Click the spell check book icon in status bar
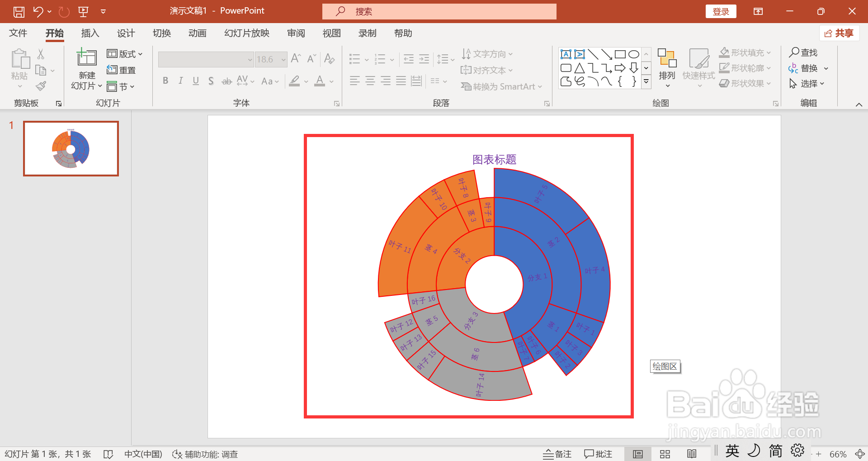 (x=108, y=454)
